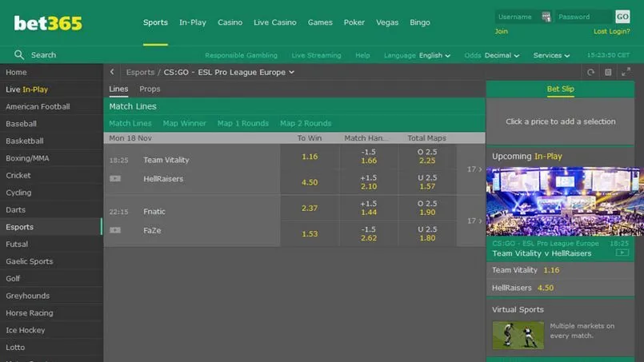This screenshot has width=644, height=362.
Task: Click the Lost Login? link
Action: [x=611, y=31]
